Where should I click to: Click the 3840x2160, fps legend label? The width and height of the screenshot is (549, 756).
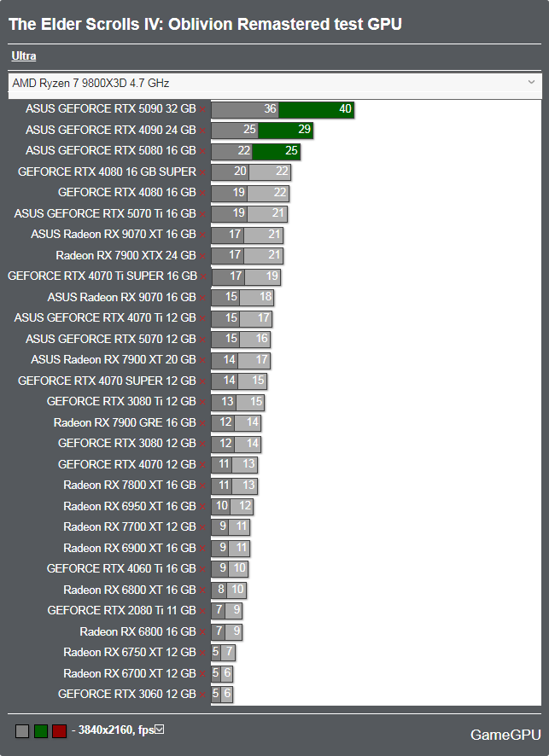116,730
